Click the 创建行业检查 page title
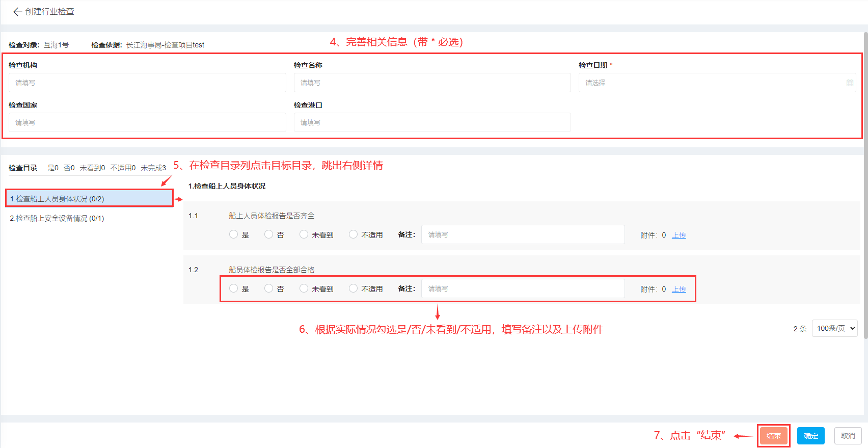The height and width of the screenshot is (448, 868). 50,12
